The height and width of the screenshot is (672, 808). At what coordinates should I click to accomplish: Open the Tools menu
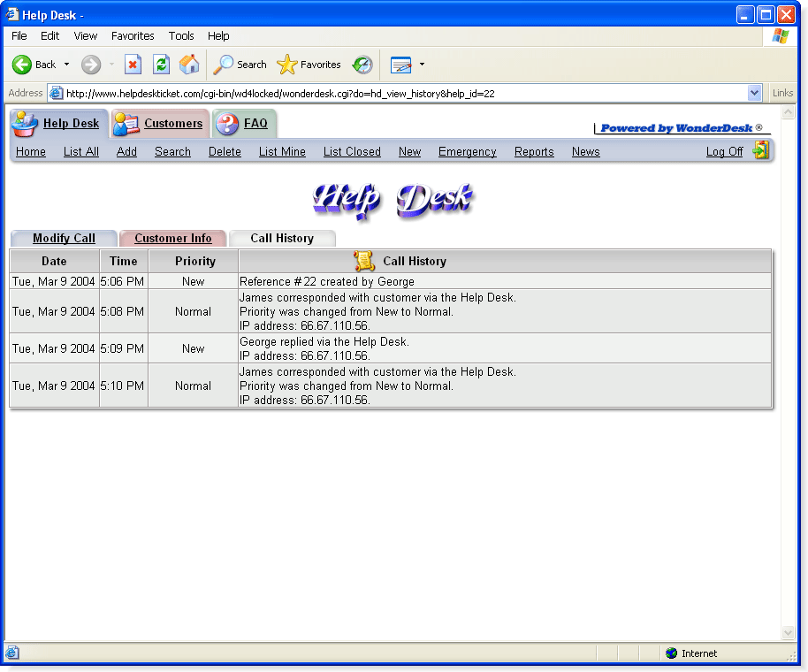coord(181,36)
